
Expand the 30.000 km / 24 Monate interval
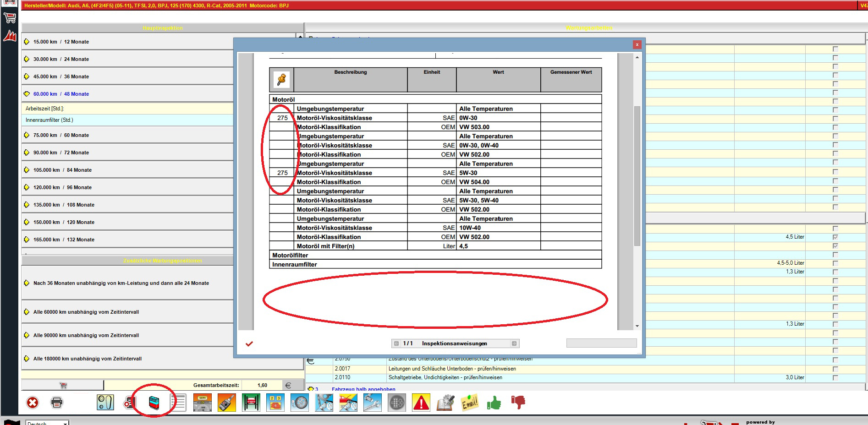coord(27,59)
